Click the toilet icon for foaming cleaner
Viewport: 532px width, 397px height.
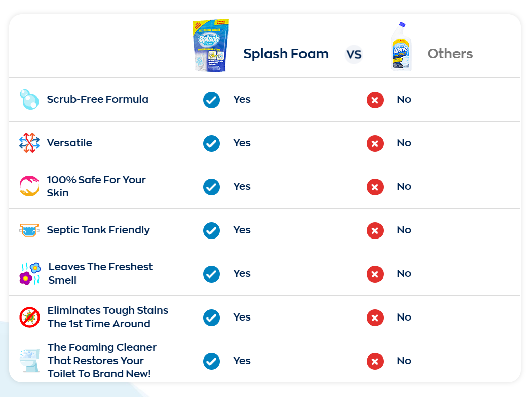pos(29,361)
